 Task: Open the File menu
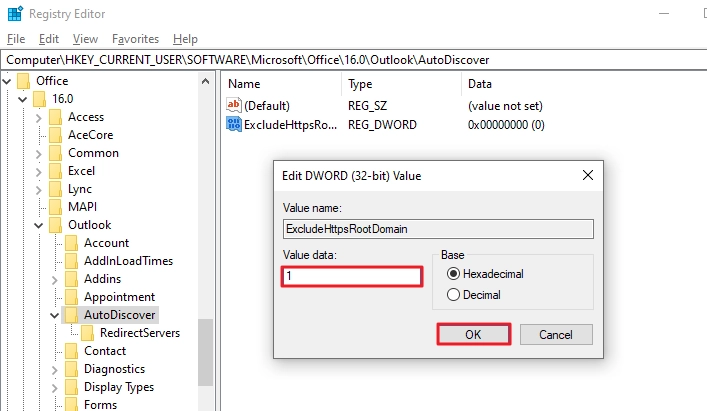point(16,39)
